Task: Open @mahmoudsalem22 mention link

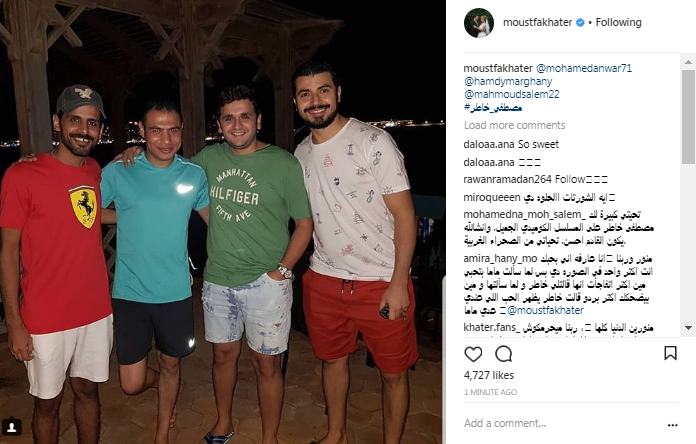Action: tap(511, 94)
